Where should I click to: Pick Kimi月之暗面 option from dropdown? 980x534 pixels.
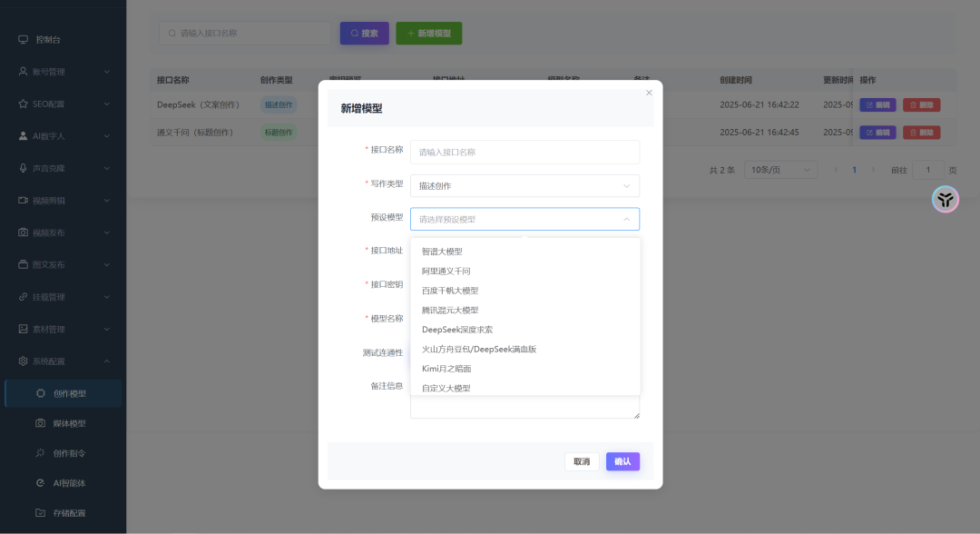[446, 369]
